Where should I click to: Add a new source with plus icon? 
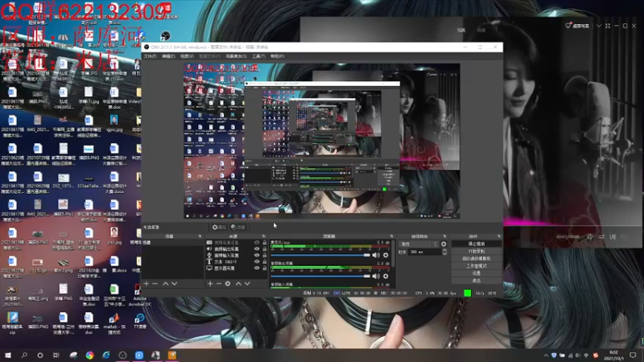point(210,284)
